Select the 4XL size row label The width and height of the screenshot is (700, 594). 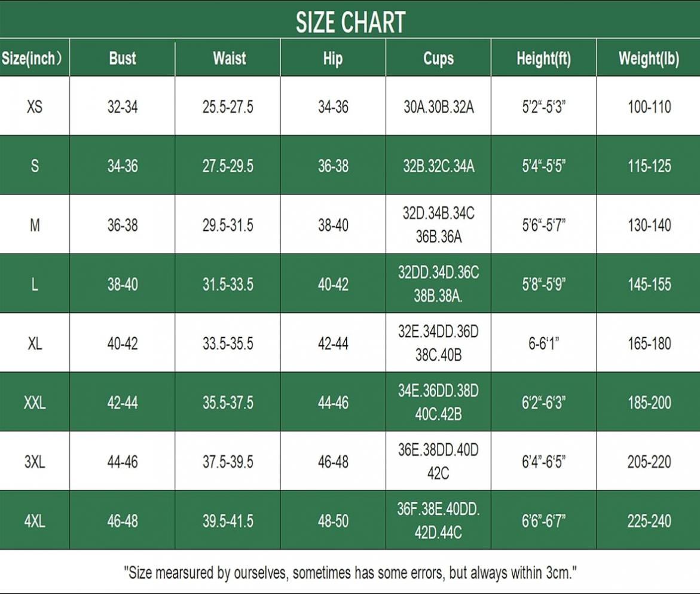(35, 521)
